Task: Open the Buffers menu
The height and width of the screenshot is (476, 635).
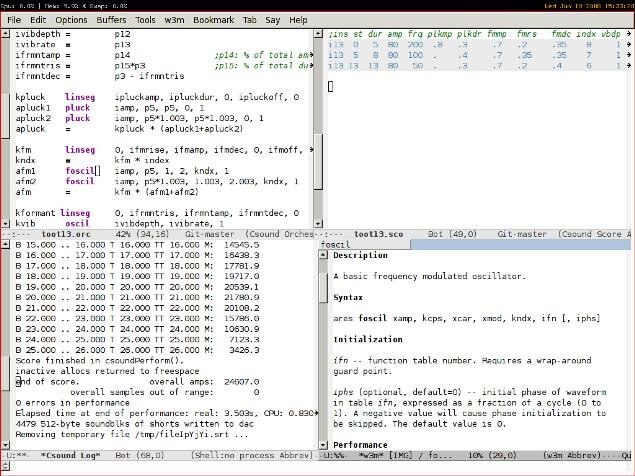Action: click(111, 19)
